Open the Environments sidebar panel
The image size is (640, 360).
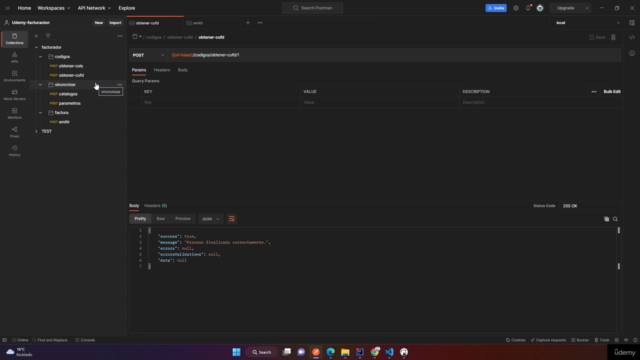point(14,76)
